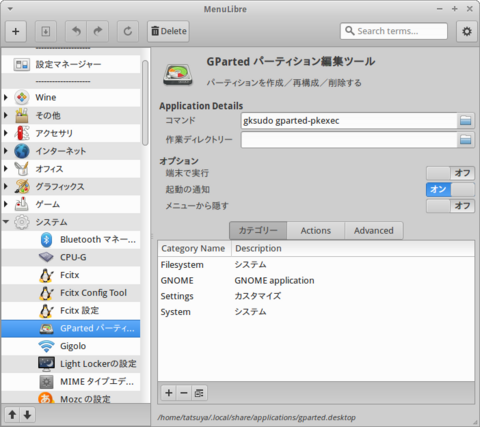Select 設定マネージャー in the list

coord(71,64)
